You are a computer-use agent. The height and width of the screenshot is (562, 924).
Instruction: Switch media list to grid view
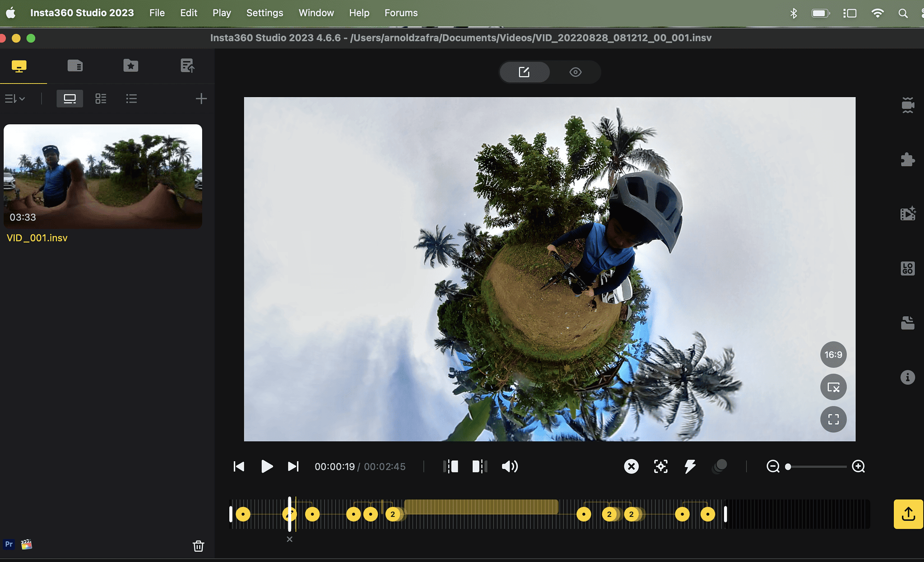pos(101,98)
